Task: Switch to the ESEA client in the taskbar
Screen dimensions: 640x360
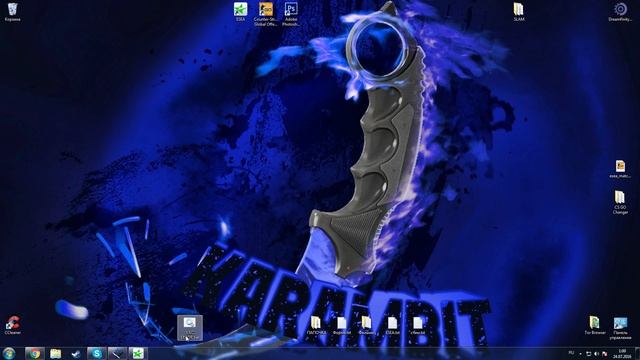Action: 138,353
